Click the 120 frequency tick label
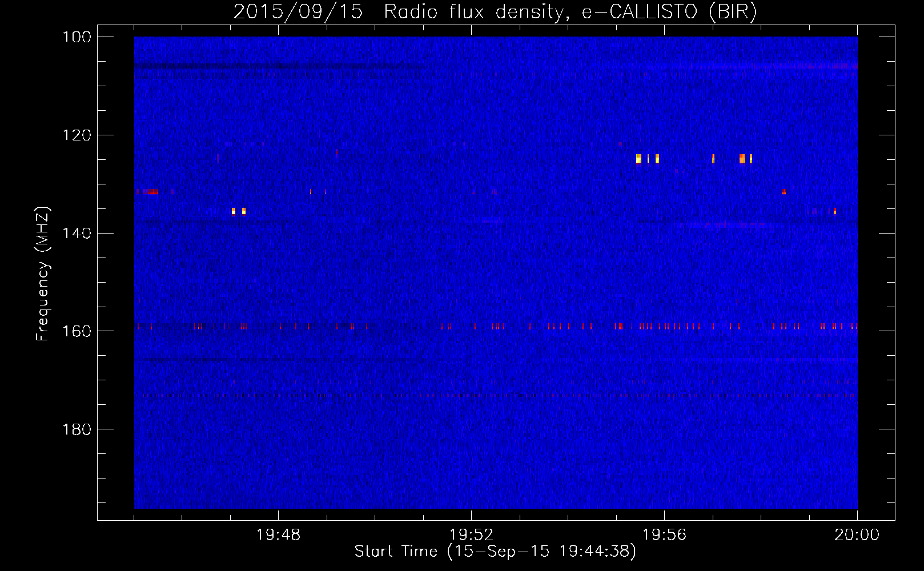Image resolution: width=924 pixels, height=571 pixels. [x=77, y=135]
